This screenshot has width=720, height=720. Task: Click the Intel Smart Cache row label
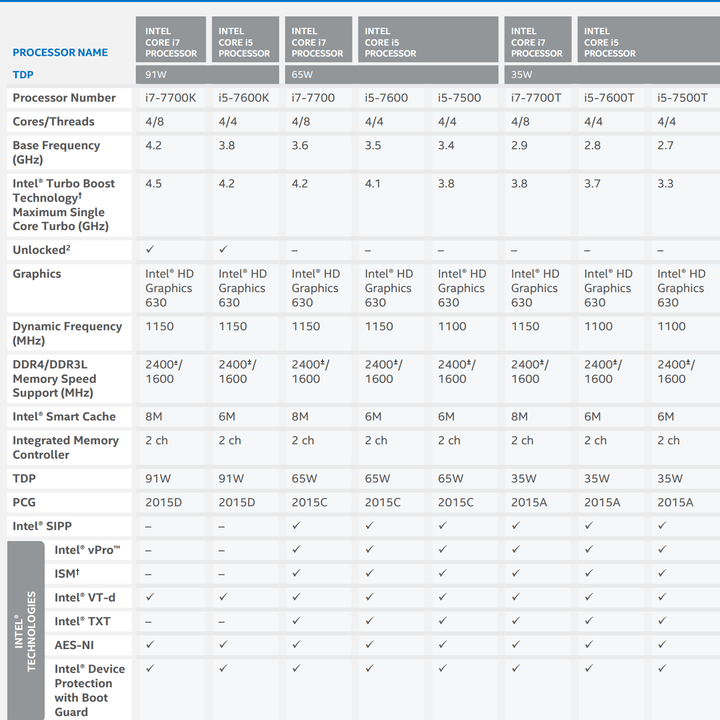coord(64,416)
